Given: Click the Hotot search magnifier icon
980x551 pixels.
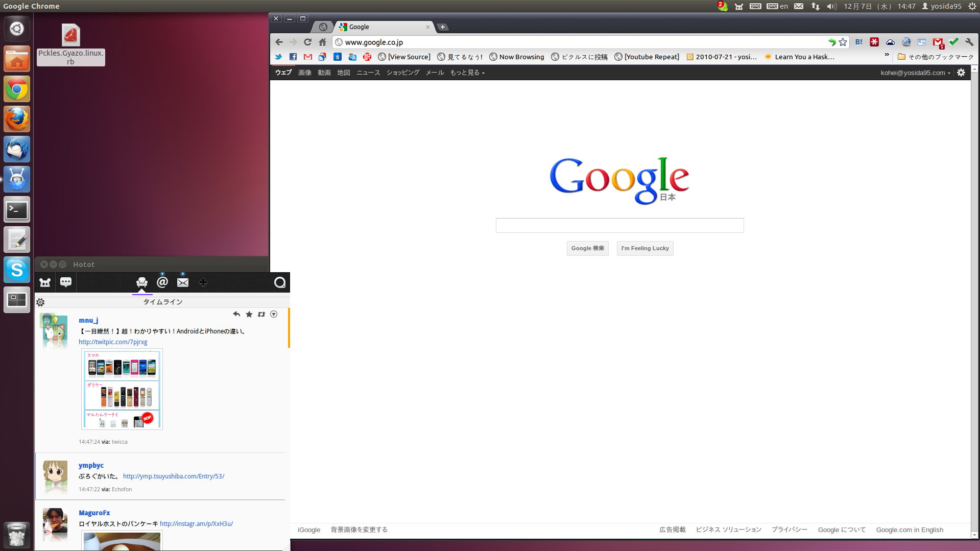Looking at the screenshot, I should [x=279, y=282].
